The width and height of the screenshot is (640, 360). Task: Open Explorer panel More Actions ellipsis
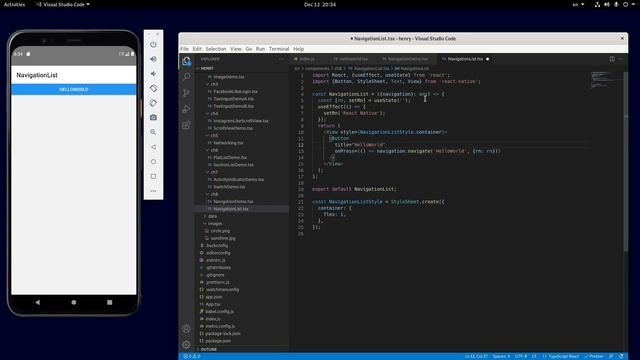pos(281,59)
